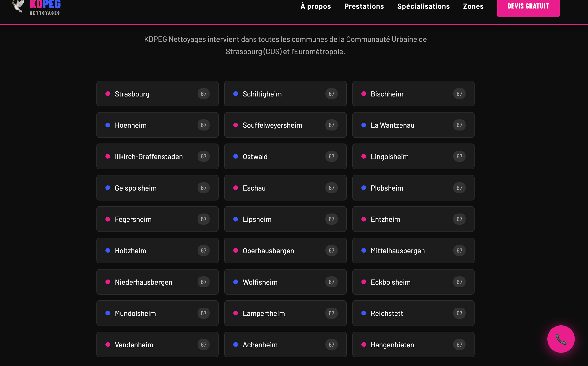Open the À propos menu item

[316, 6]
